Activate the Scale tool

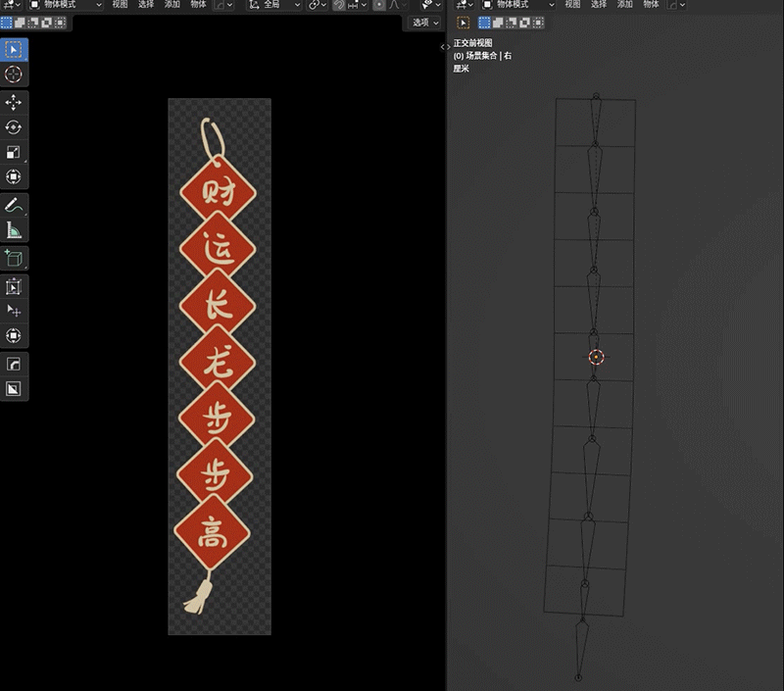pyautogui.click(x=14, y=152)
